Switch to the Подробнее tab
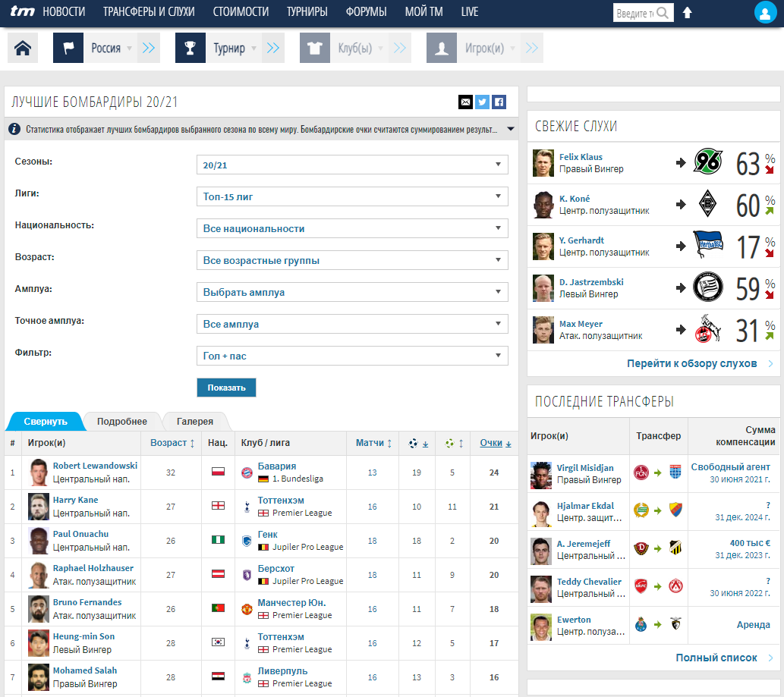The width and height of the screenshot is (784, 697). 121,422
